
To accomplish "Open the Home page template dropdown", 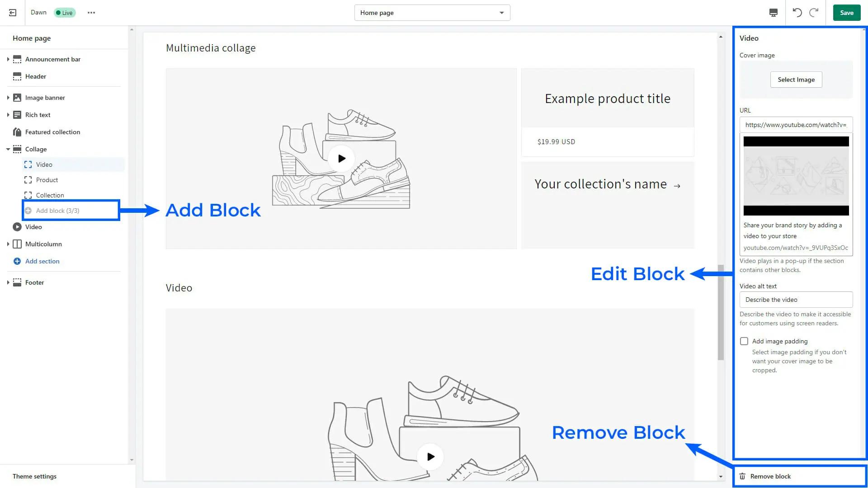I will pos(432,13).
